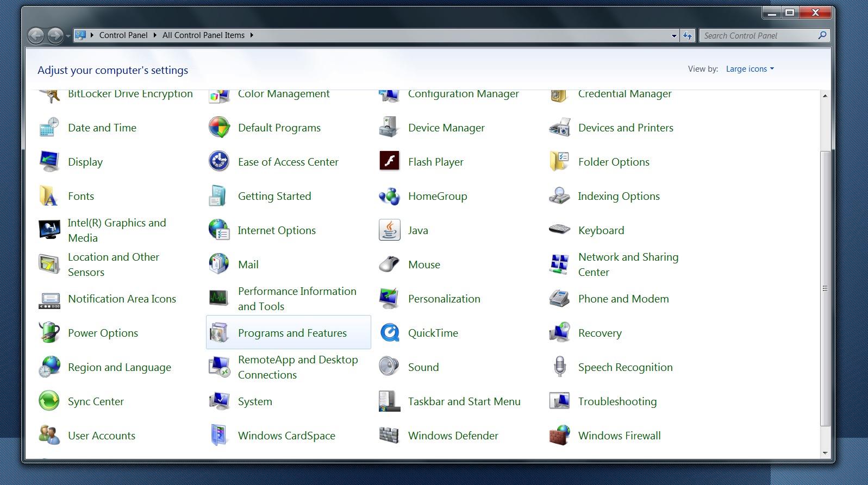Image resolution: width=868 pixels, height=485 pixels.
Task: Open Indexing Options icon
Action: (x=560, y=196)
